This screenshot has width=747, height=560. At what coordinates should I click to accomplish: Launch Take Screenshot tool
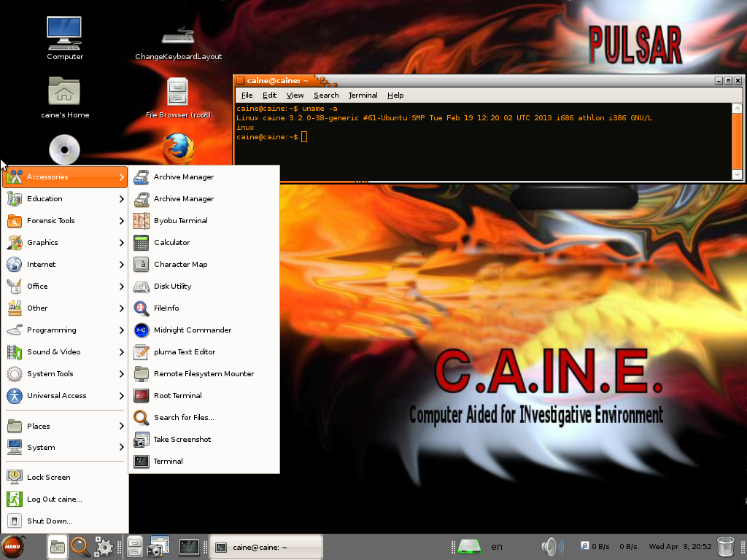[204, 440]
